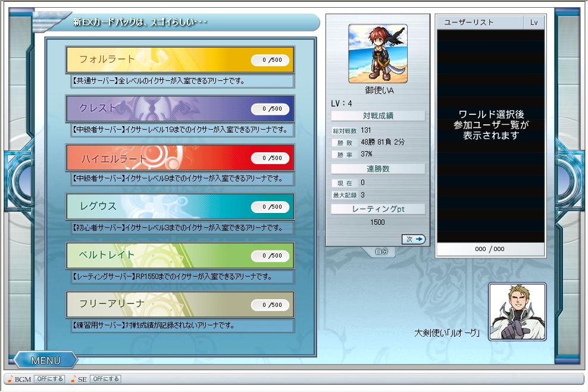
Task: Enter the クレスト arena
Action: coord(180,108)
